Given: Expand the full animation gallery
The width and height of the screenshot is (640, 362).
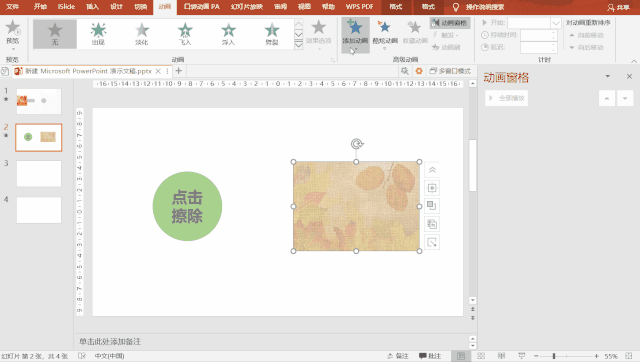Looking at the screenshot, I should coord(298,45).
